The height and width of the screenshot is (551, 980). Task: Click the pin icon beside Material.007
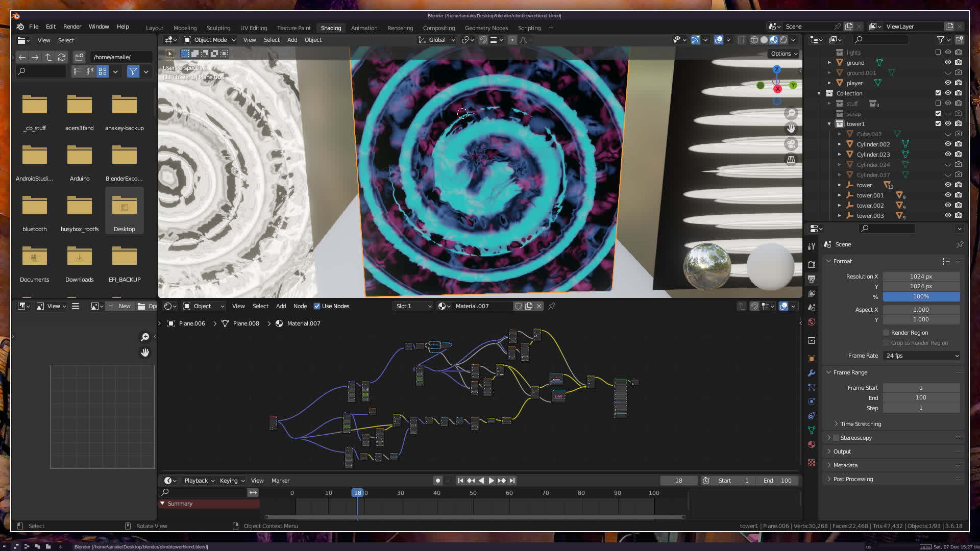click(x=552, y=306)
